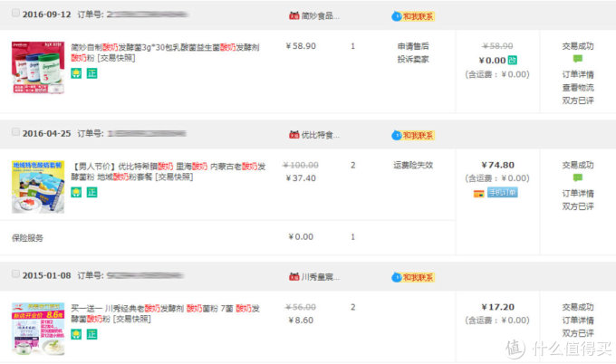Click unit price ¥58.90 of 简妙 item
This screenshot has height=364, width=616.
(301, 46)
